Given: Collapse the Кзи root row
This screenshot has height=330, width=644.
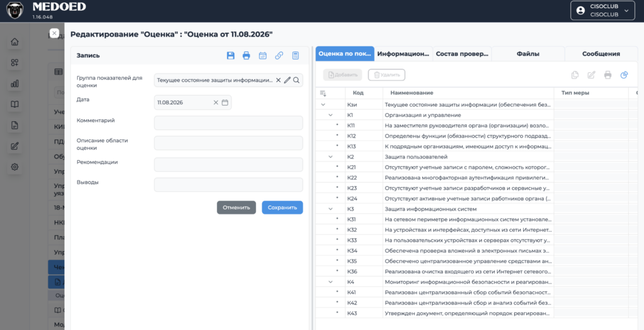Looking at the screenshot, I should (x=323, y=105).
